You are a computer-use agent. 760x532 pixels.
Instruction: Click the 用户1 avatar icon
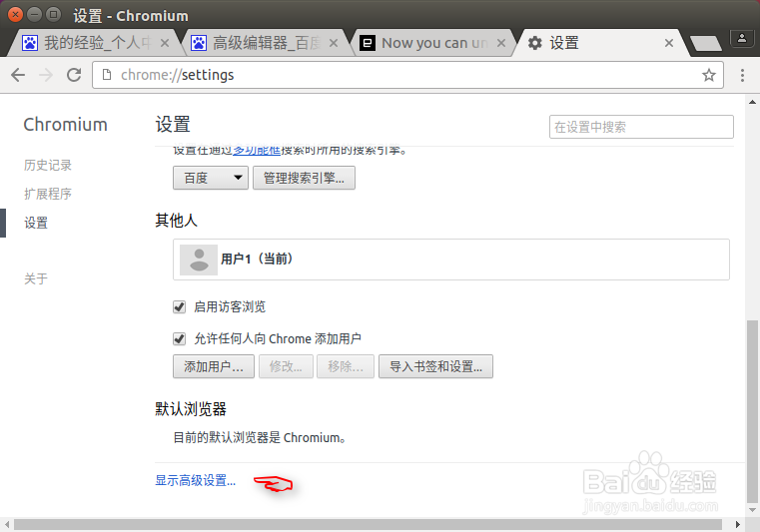click(199, 260)
